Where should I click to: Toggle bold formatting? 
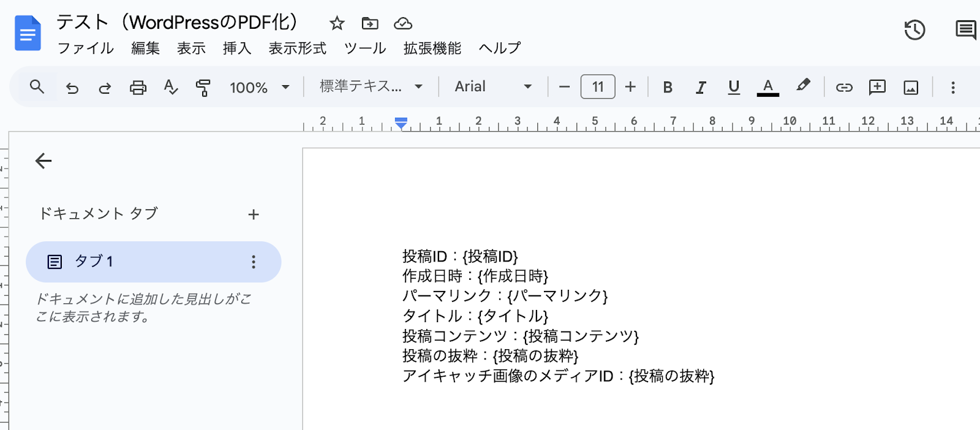pos(668,88)
